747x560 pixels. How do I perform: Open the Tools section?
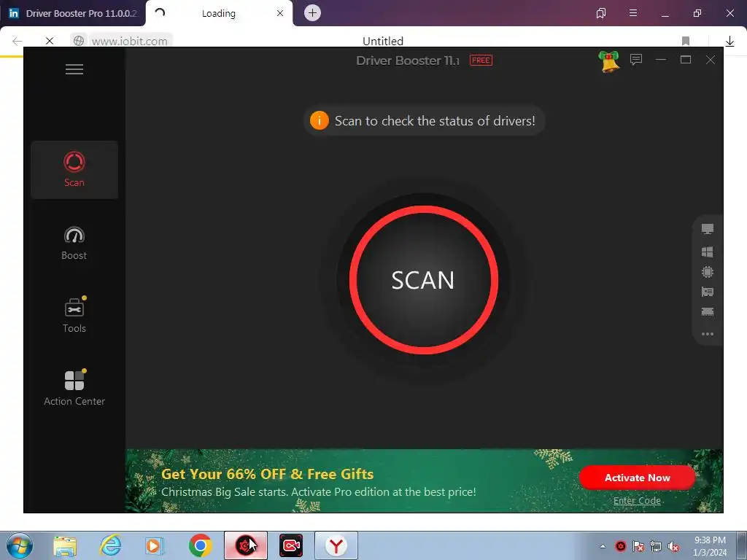[x=74, y=315]
